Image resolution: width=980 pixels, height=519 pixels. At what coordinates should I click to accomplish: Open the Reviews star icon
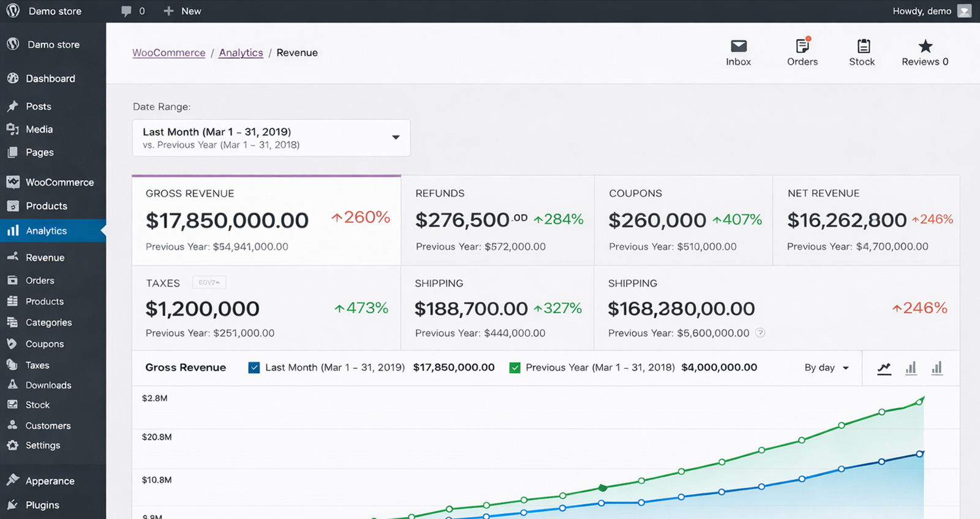[x=925, y=47]
